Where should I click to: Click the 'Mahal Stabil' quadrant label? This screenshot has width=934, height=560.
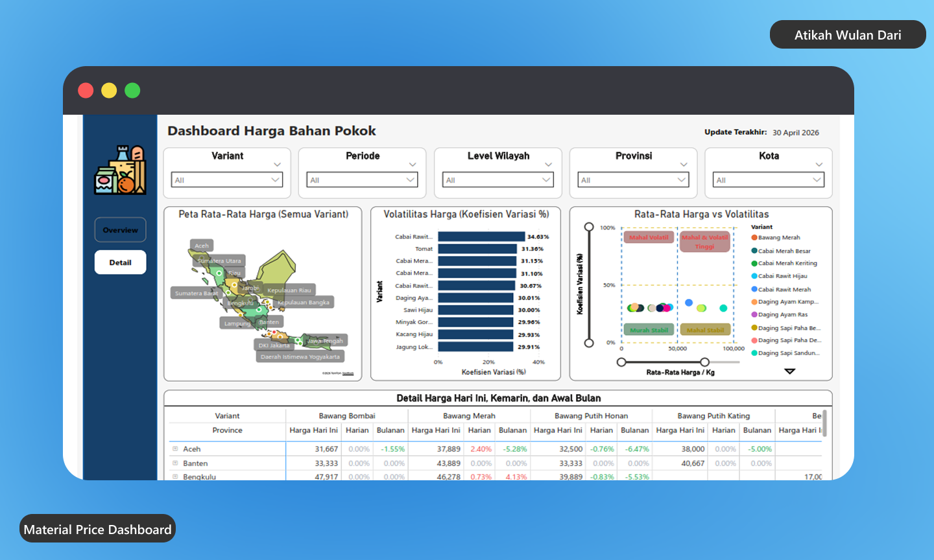pos(705,330)
